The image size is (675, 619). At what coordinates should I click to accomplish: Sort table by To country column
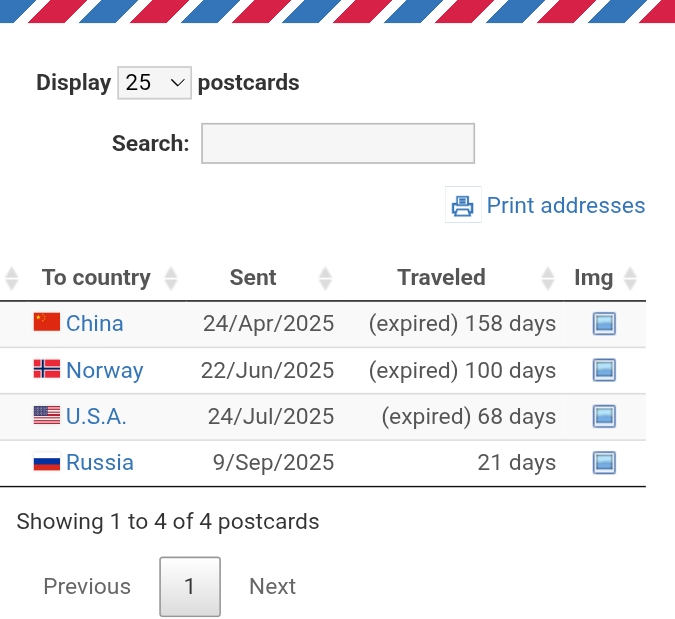click(96, 278)
